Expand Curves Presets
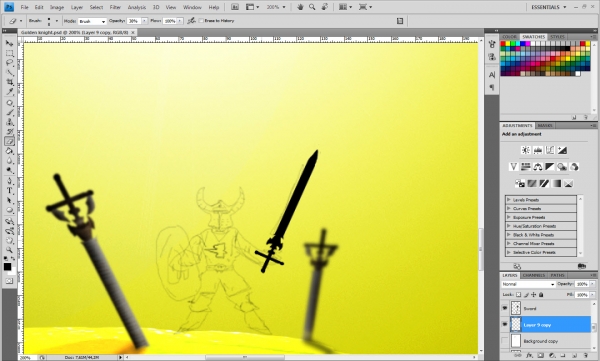Image resolution: width=600 pixels, height=361 pixels. point(509,209)
